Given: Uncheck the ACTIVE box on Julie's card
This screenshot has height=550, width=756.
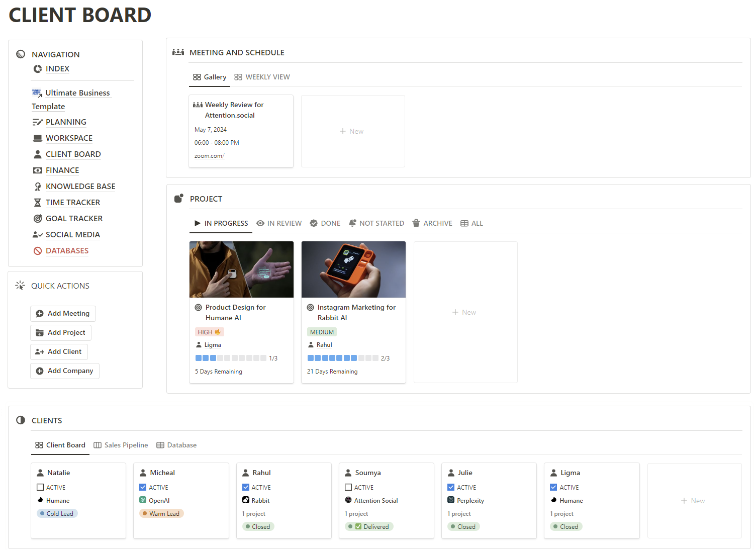Looking at the screenshot, I should click(451, 487).
